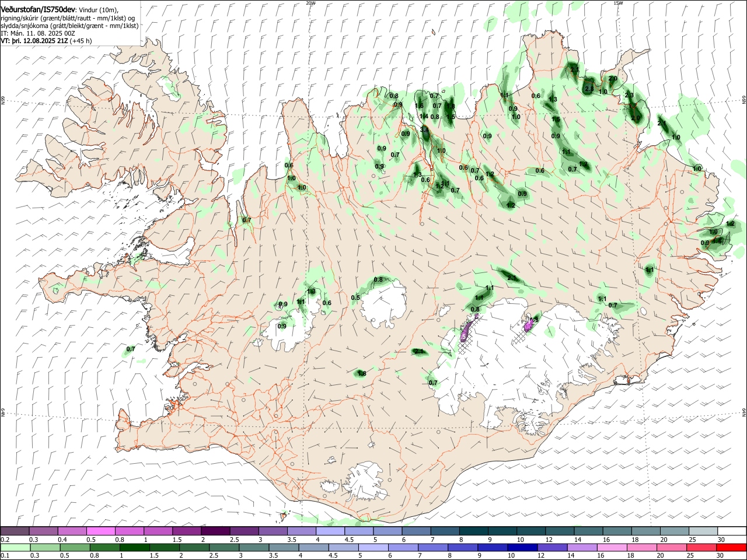This screenshot has height=560, width=747.
Task: Click the pink rain swatch labeled 18
Action: (x=641, y=548)
